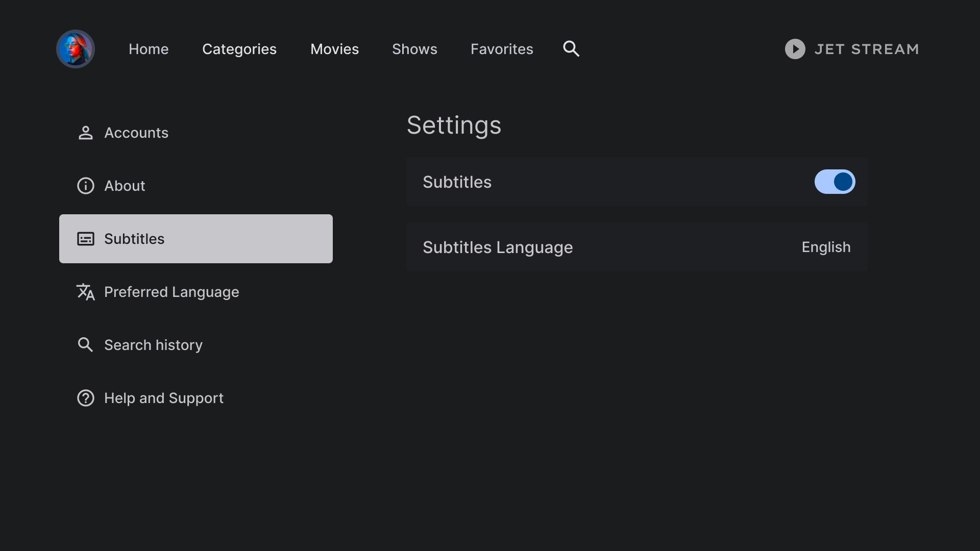The width and height of the screenshot is (980, 551).
Task: Click the Subtitles menu icon
Action: click(85, 239)
